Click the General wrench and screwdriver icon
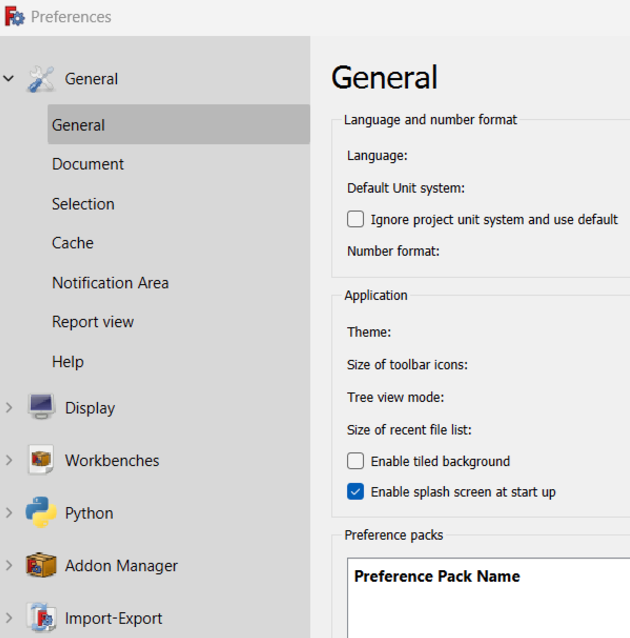This screenshot has height=638, width=630. click(41, 79)
